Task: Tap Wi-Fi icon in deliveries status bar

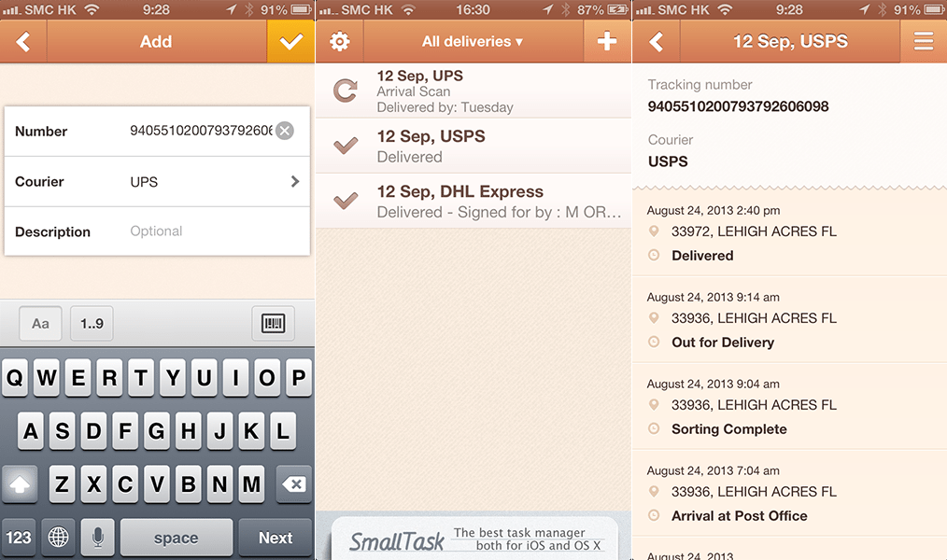Action: (408, 9)
